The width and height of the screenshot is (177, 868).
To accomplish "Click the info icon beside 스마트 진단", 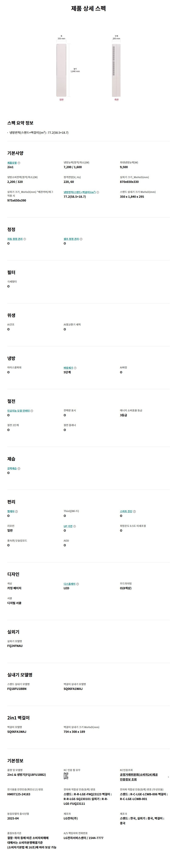I will 135,512.
